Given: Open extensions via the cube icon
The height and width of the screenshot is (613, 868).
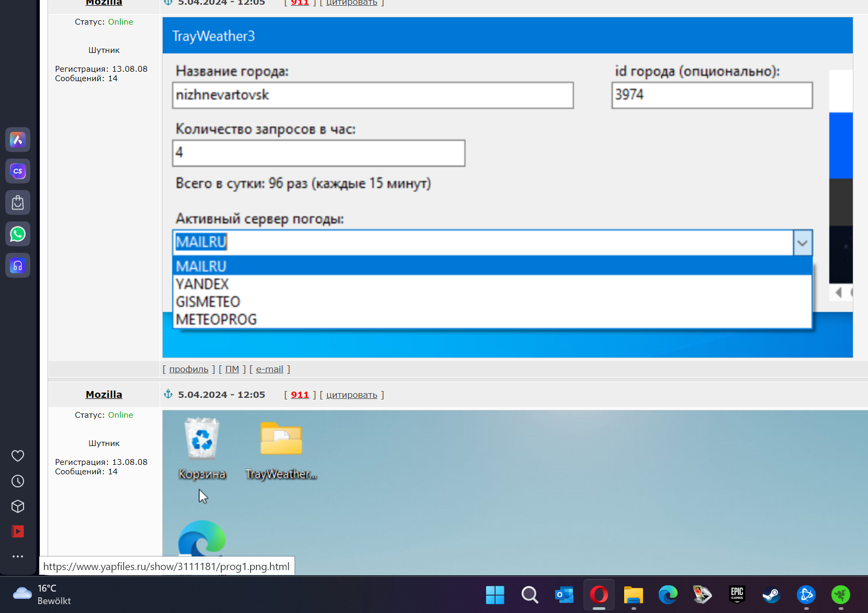Looking at the screenshot, I should click(18, 506).
